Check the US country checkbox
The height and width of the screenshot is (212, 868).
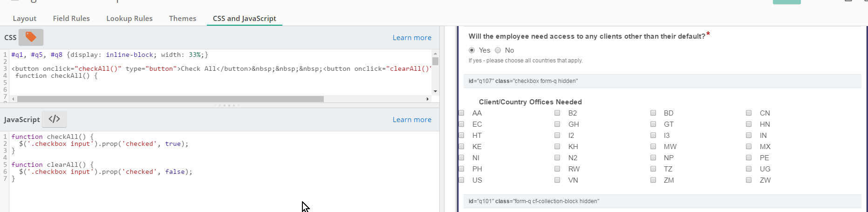pyautogui.click(x=461, y=180)
